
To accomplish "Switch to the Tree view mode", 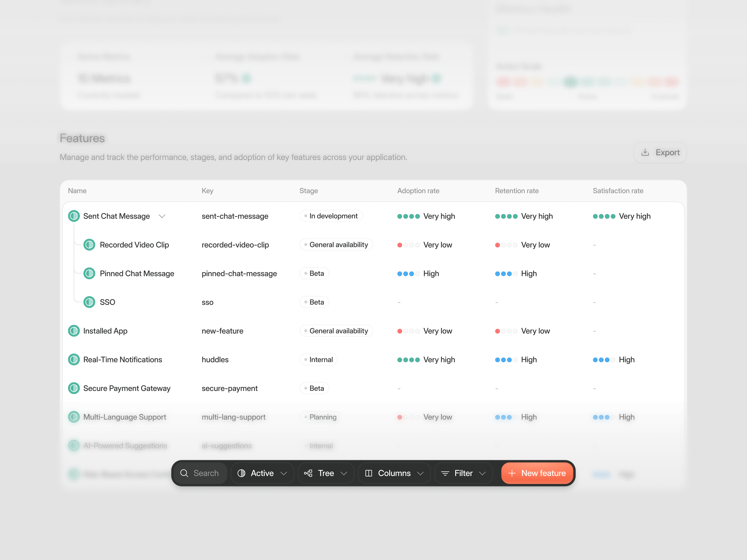I will (325, 473).
